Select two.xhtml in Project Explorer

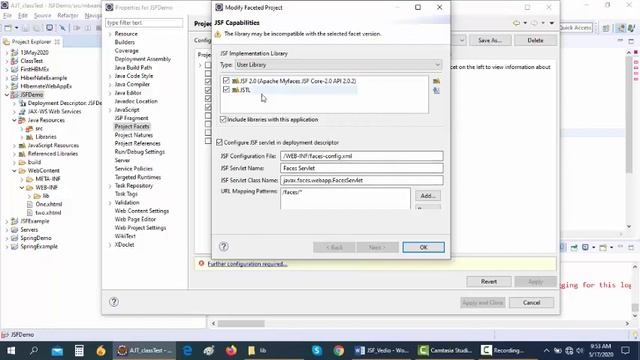click(x=48, y=213)
